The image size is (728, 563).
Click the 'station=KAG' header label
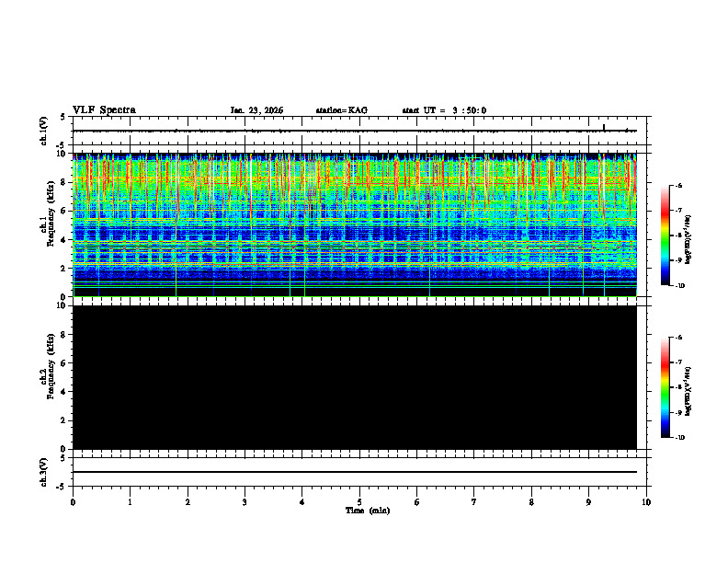341,110
